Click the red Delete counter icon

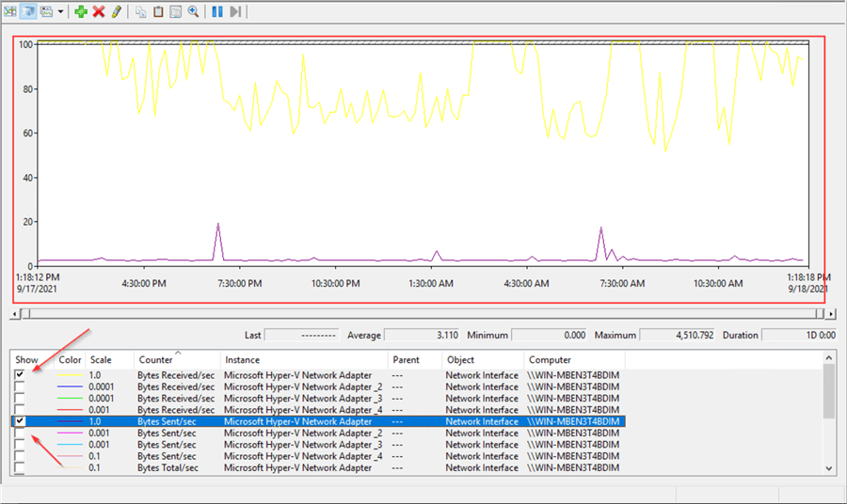(x=99, y=11)
